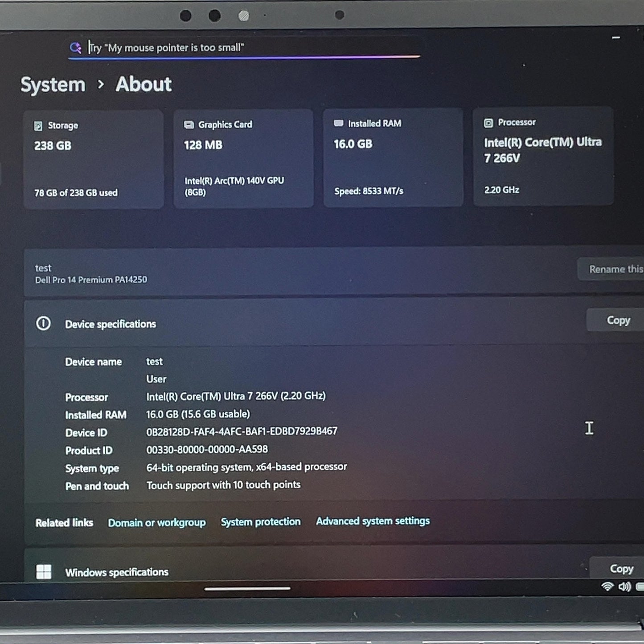The height and width of the screenshot is (644, 644).
Task: Click the '2.20 GHz' text on Processor card
Action: [502, 190]
